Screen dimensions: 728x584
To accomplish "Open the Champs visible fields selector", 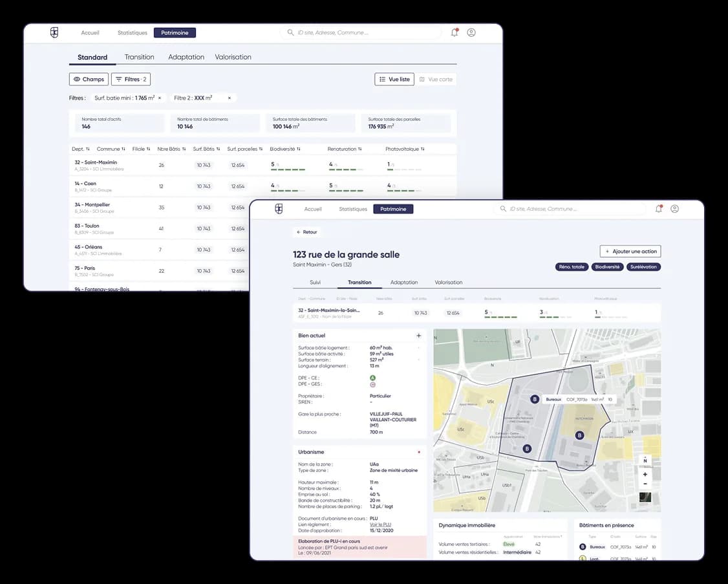I will (89, 80).
